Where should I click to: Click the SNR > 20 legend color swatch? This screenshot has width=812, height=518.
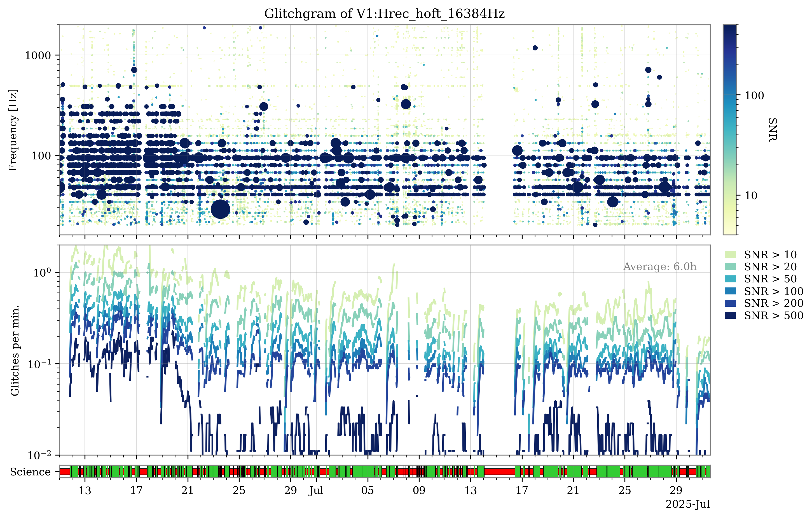click(x=730, y=267)
